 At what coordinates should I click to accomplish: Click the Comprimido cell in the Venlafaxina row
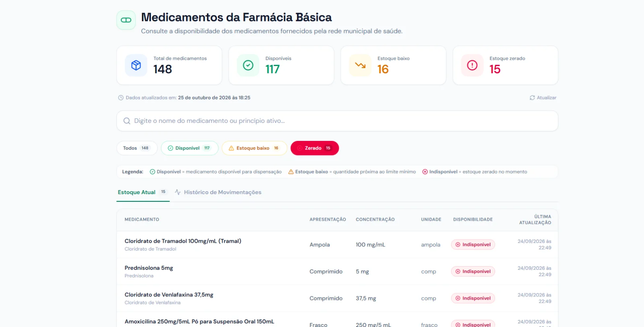point(326,298)
